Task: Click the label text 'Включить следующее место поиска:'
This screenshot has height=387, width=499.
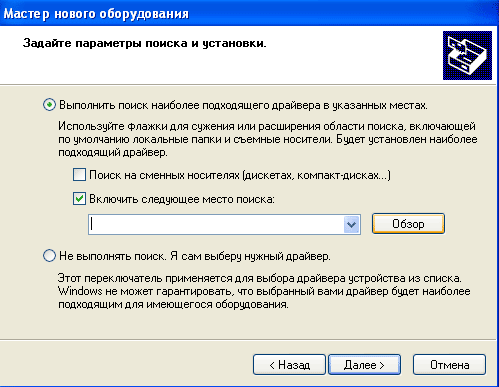Action: (182, 199)
